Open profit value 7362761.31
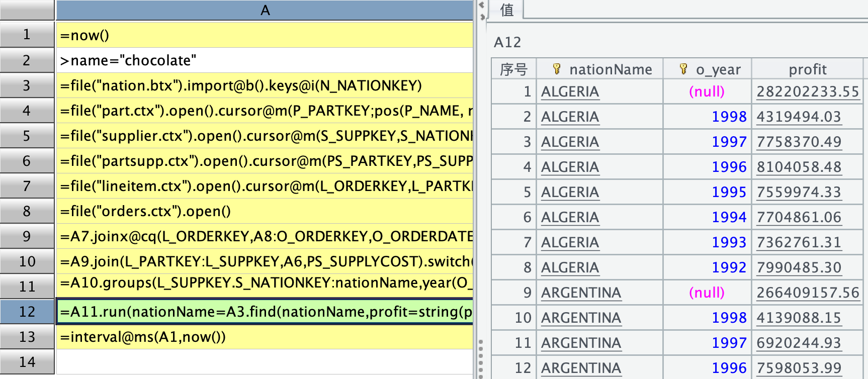 tap(799, 242)
